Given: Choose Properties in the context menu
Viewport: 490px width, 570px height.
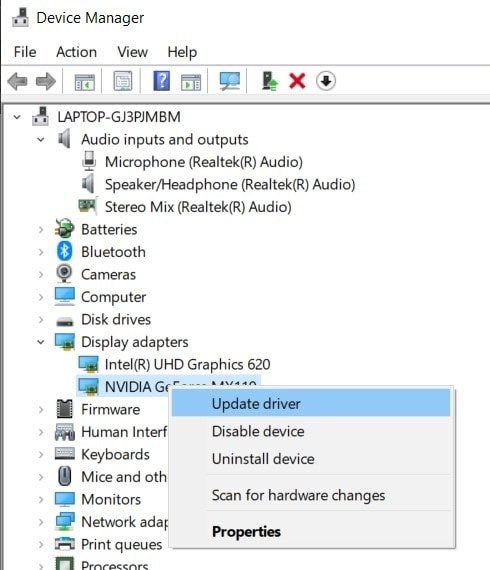Looking at the screenshot, I should coord(311,531).
